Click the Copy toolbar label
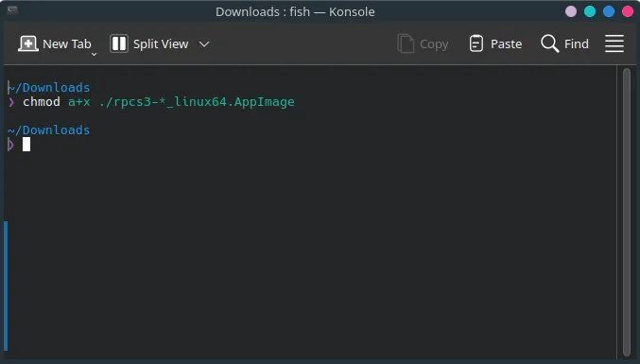The width and height of the screenshot is (640, 364). click(x=434, y=44)
